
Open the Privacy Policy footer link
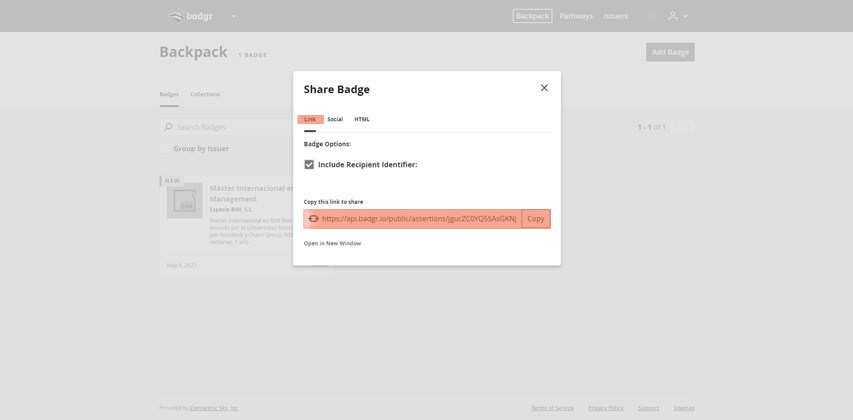605,408
